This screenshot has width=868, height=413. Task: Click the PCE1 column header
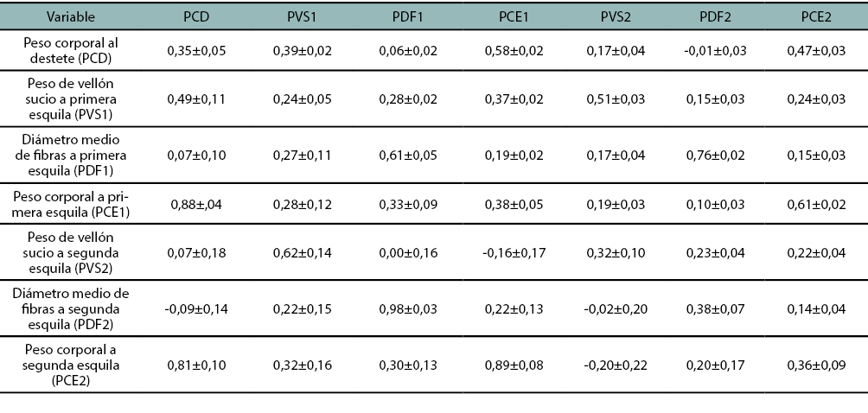tap(514, 16)
